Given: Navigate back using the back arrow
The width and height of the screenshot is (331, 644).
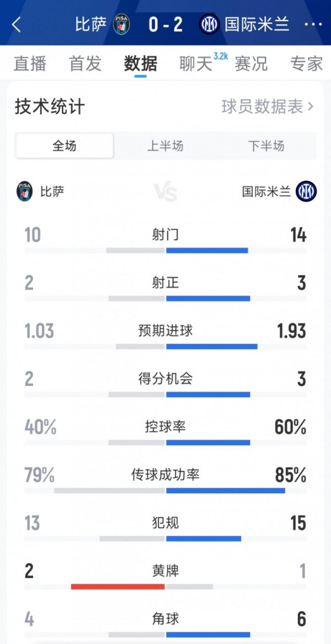Looking at the screenshot, I should tap(15, 24).
